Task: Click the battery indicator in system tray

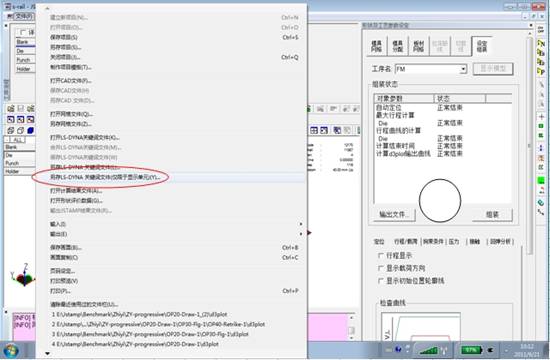Action: tap(471, 350)
